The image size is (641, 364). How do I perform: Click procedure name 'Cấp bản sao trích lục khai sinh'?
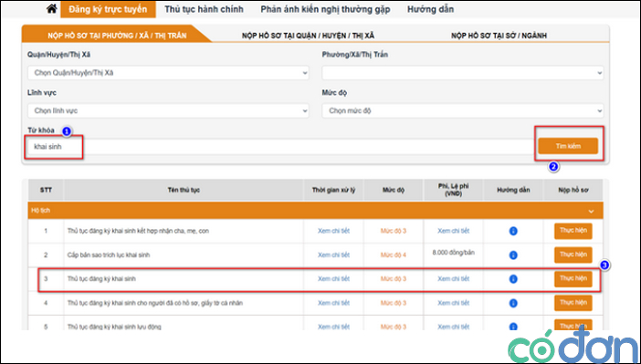click(x=109, y=255)
